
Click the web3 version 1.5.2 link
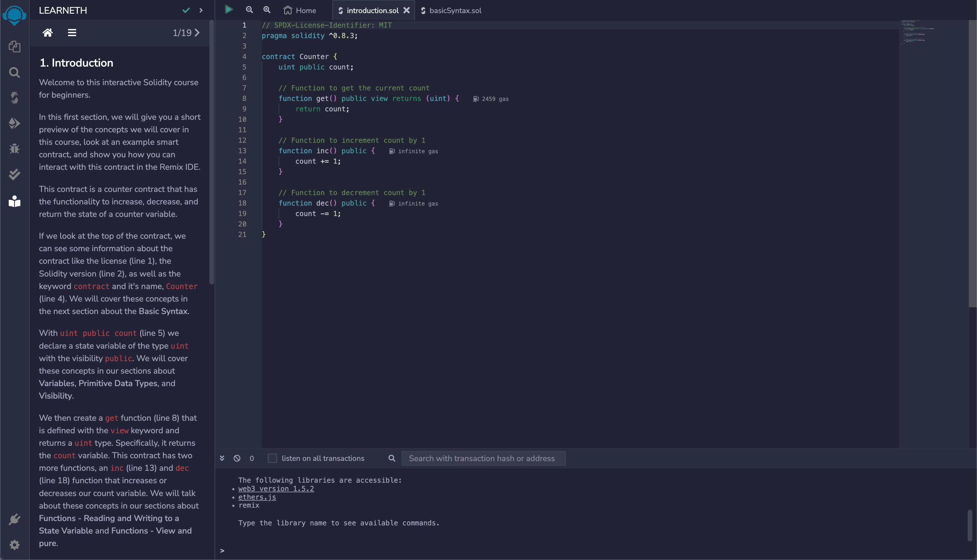275,488
